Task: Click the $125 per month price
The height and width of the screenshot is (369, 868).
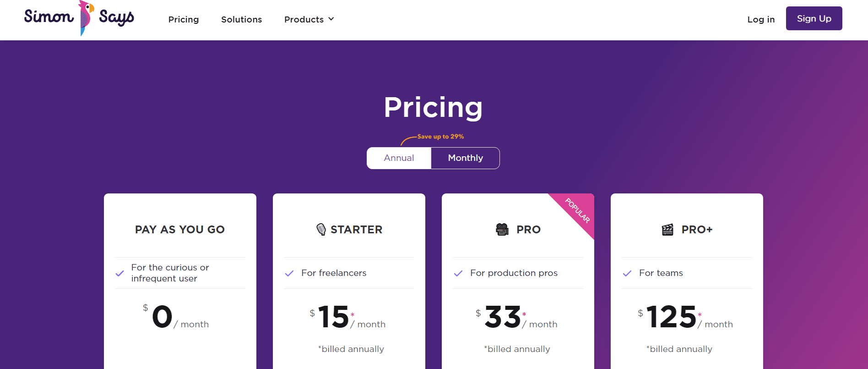Action: tap(685, 317)
